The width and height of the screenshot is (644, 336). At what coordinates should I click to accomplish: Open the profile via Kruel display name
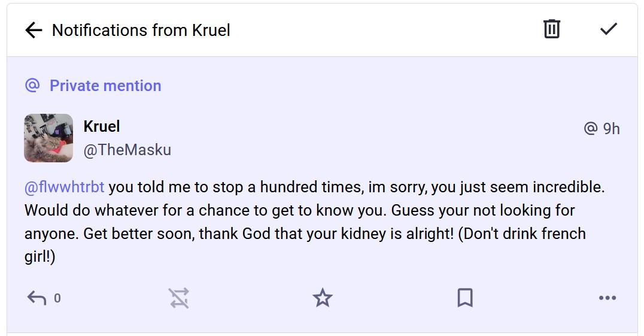click(x=102, y=126)
